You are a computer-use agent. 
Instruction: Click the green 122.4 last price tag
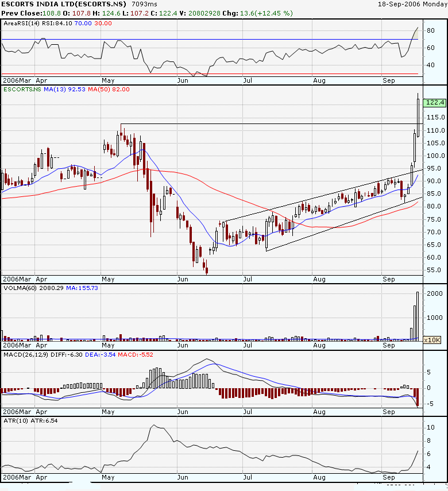tap(435, 102)
